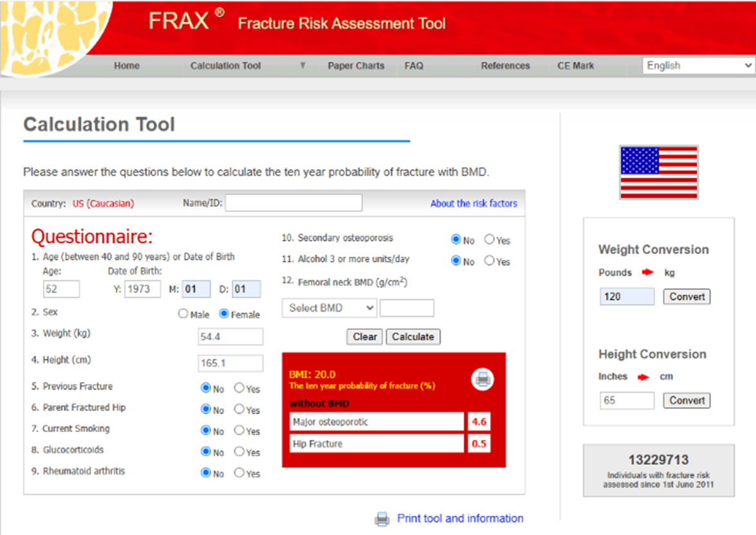This screenshot has height=535, width=756.
Task: Click the American flag image
Action: point(658,172)
